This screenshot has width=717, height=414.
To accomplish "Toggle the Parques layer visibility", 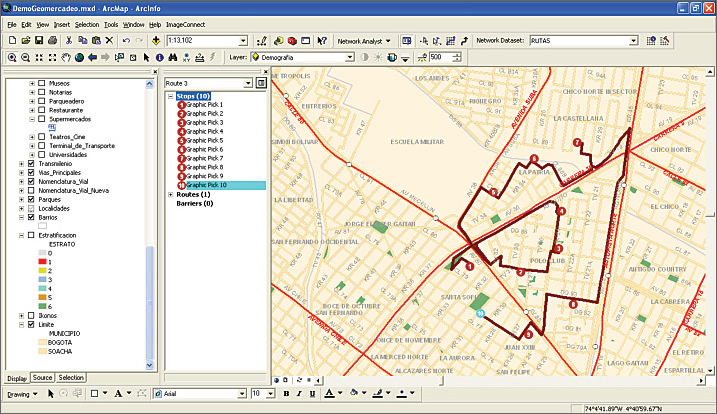I will pyautogui.click(x=31, y=199).
